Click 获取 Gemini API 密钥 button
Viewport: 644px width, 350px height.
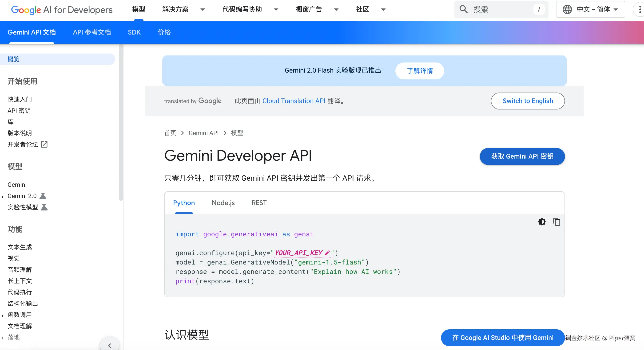pos(522,156)
